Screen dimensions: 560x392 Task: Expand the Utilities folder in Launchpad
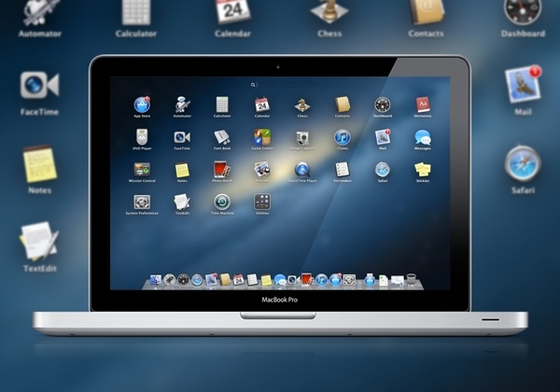coord(262,203)
